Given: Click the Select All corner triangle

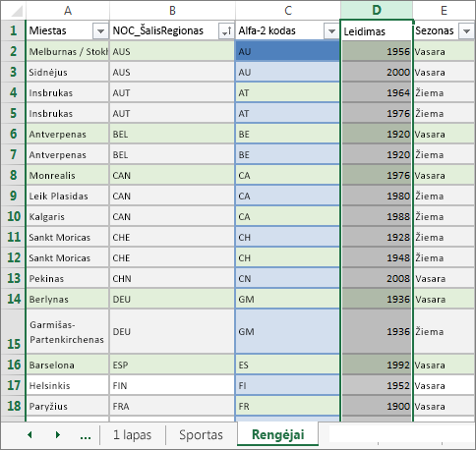Looking at the screenshot, I should [x=17, y=11].
